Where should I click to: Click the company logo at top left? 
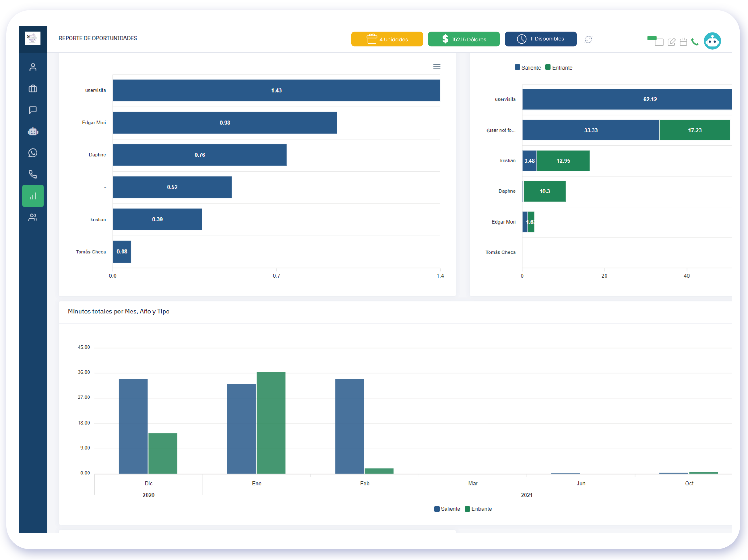click(x=33, y=38)
